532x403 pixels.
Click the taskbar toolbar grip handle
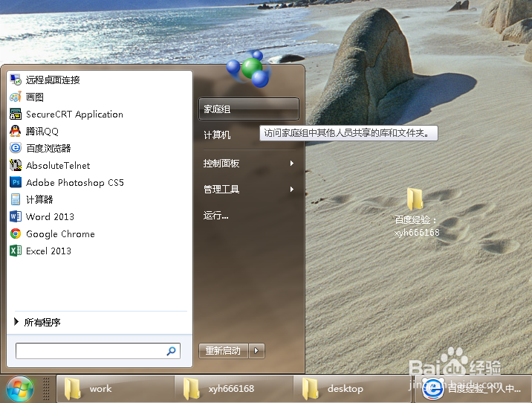pyautogui.click(x=46, y=389)
